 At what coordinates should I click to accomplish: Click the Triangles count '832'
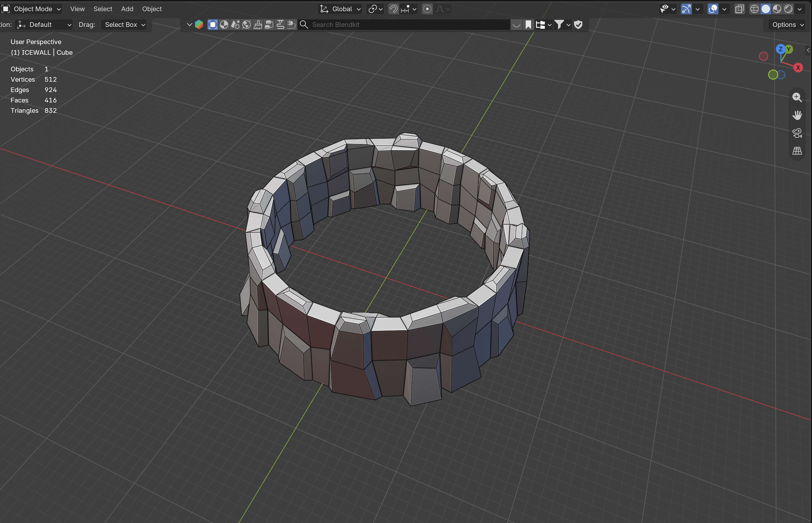[x=51, y=110]
